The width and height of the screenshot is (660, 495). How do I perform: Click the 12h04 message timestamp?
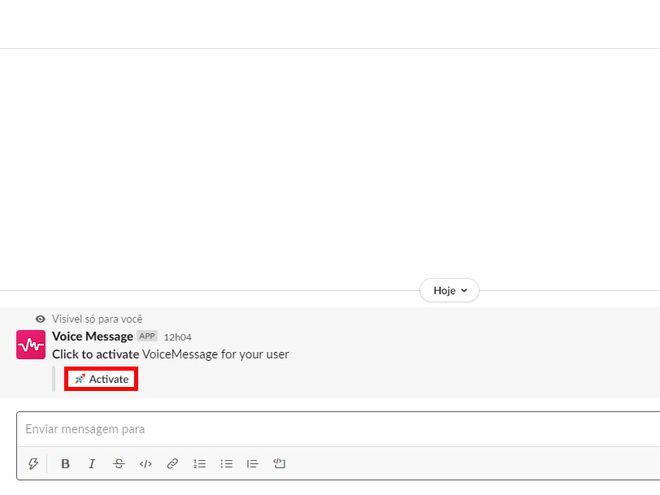click(177, 337)
